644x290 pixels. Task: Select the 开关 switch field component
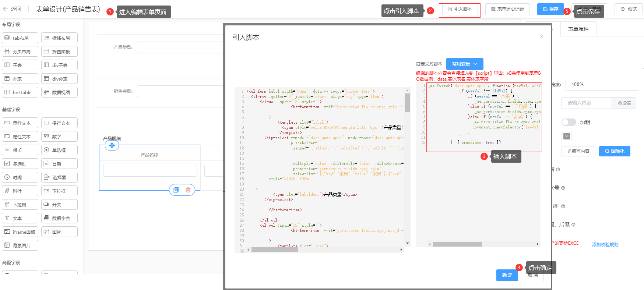59,205
